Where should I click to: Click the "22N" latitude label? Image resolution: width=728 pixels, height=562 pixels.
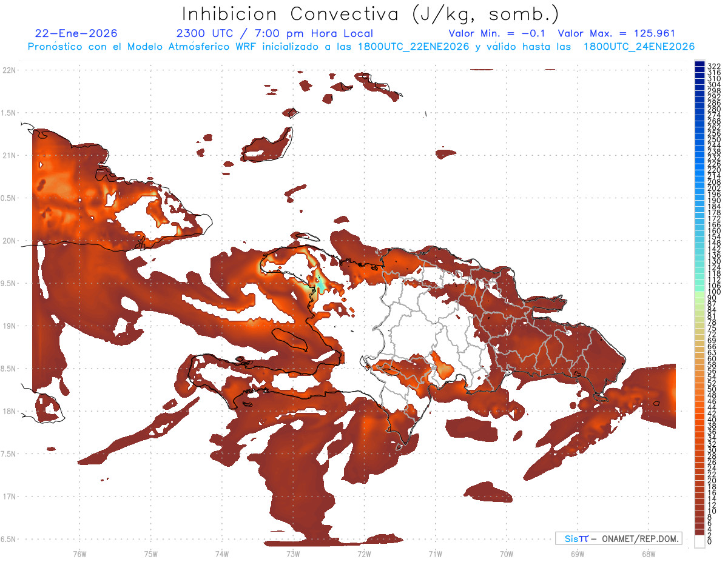(x=9, y=70)
